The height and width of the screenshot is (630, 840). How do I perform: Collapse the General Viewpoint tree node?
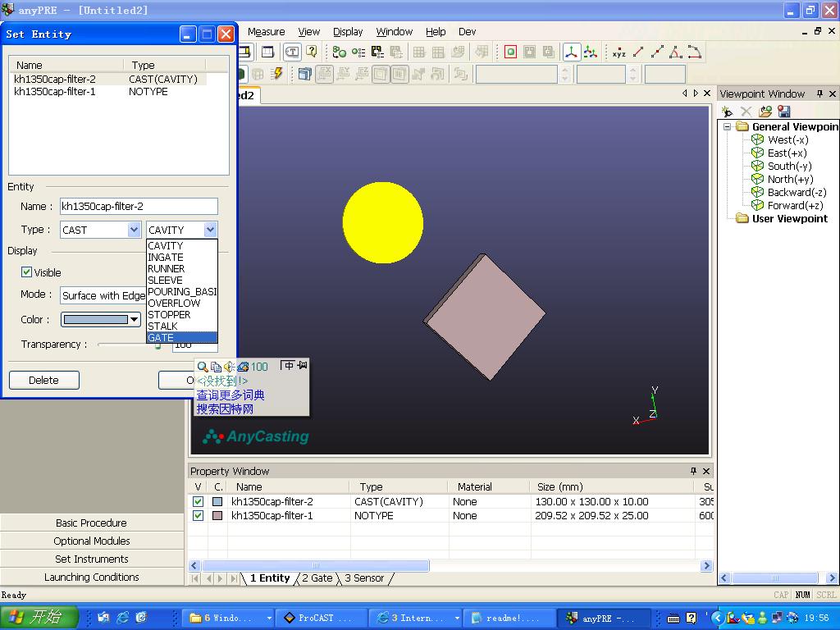tap(727, 127)
